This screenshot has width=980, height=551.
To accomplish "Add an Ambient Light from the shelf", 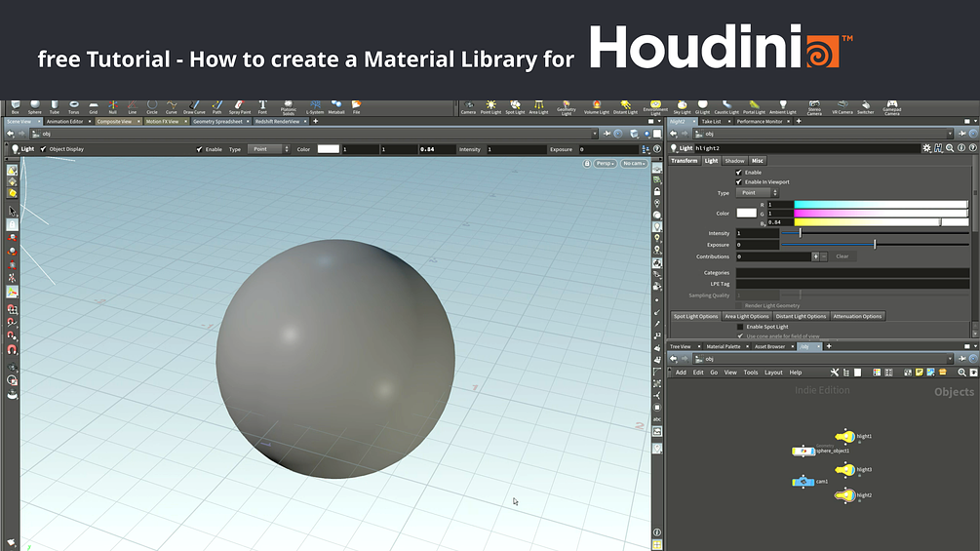I will pos(782,107).
